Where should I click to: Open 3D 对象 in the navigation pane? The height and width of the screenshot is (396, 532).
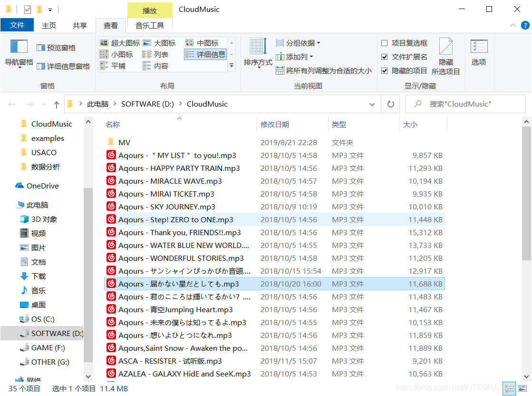(39, 219)
